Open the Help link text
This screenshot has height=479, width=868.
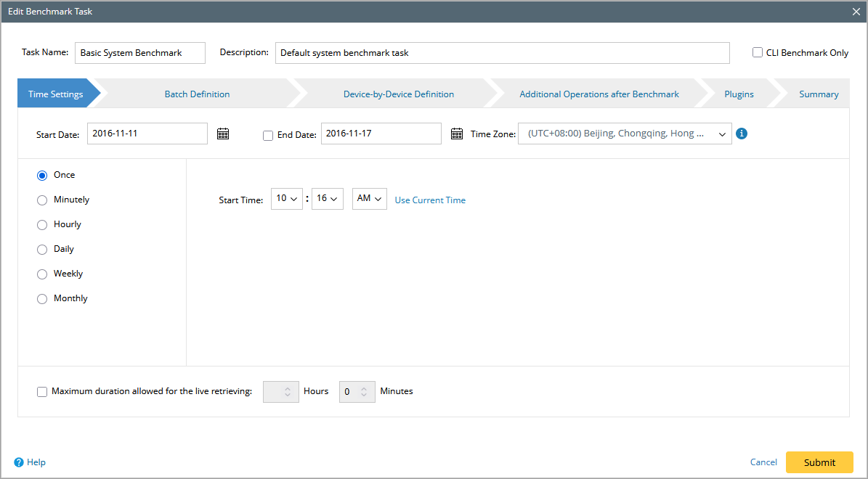pyautogui.click(x=36, y=462)
